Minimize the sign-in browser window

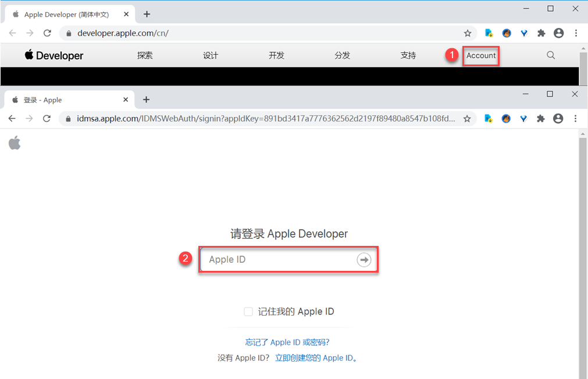click(526, 94)
